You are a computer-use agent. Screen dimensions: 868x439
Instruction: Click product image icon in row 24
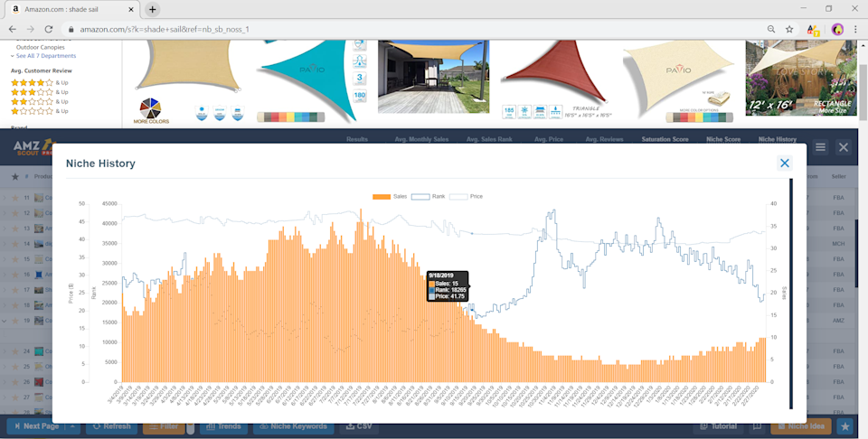[x=38, y=351]
